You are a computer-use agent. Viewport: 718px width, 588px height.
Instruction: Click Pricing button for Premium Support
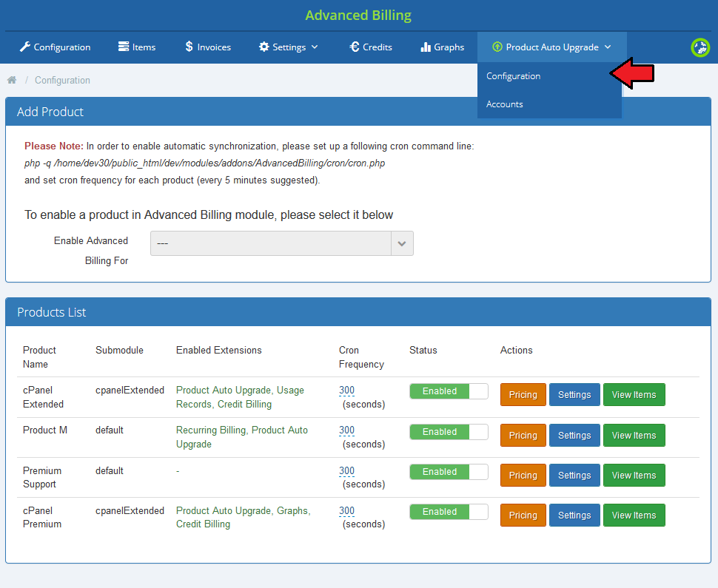click(523, 475)
